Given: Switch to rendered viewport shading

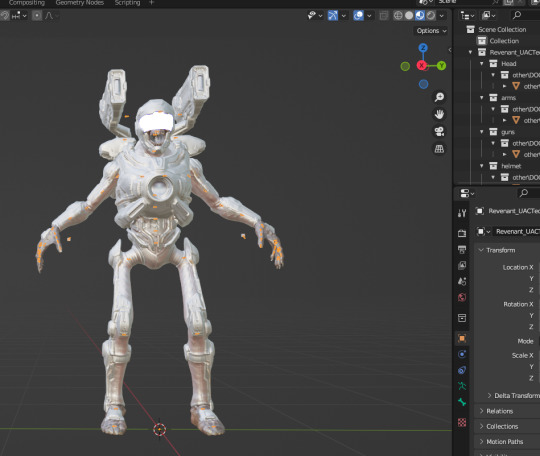Looking at the screenshot, I should tap(431, 15).
